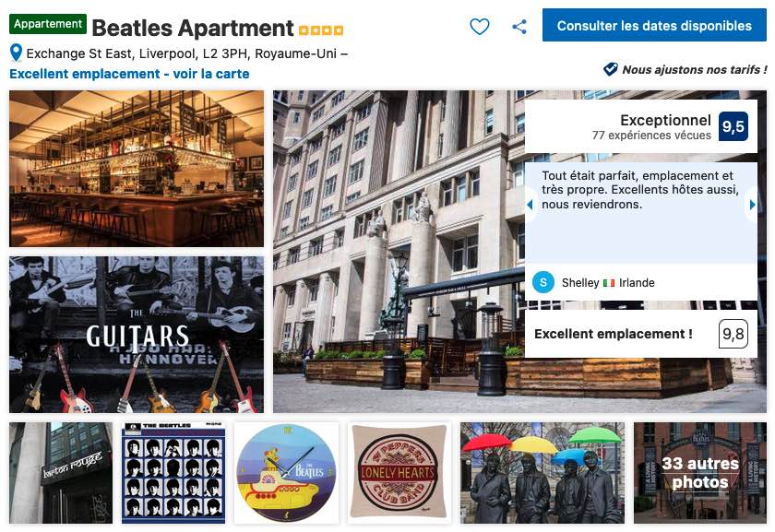
Task: Open the Yellow Submarine clock thumbnail
Action: (x=287, y=473)
